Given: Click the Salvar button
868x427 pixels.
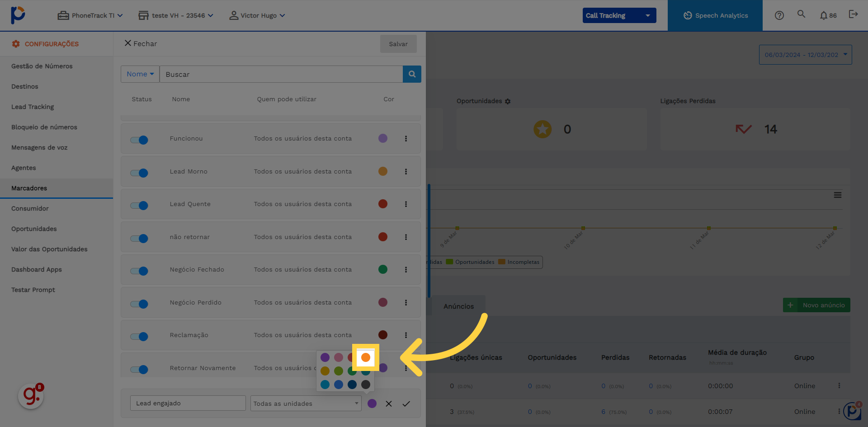Looking at the screenshot, I should point(398,44).
